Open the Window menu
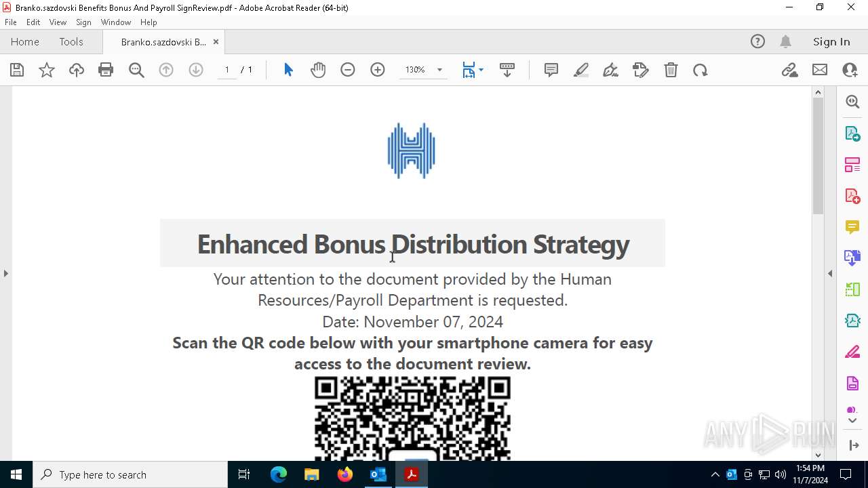868x488 pixels. [116, 22]
